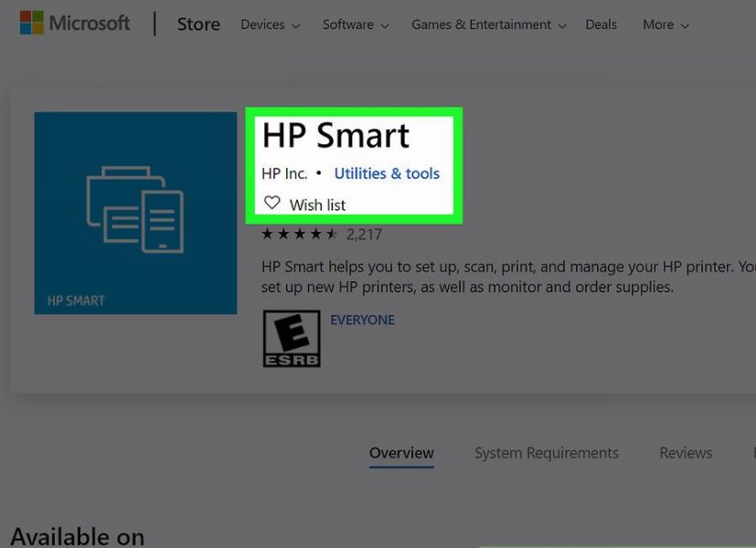
Task: Switch to System Requirements tab
Action: pyautogui.click(x=547, y=453)
